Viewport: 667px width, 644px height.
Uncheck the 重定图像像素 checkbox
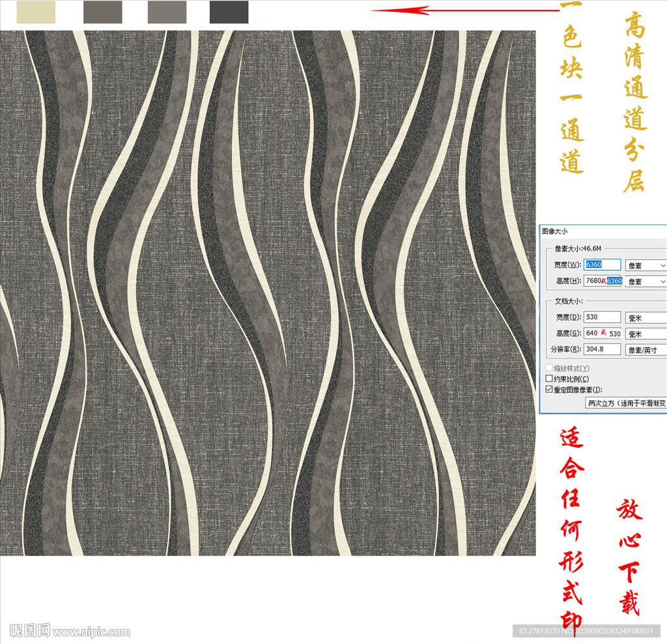549,389
